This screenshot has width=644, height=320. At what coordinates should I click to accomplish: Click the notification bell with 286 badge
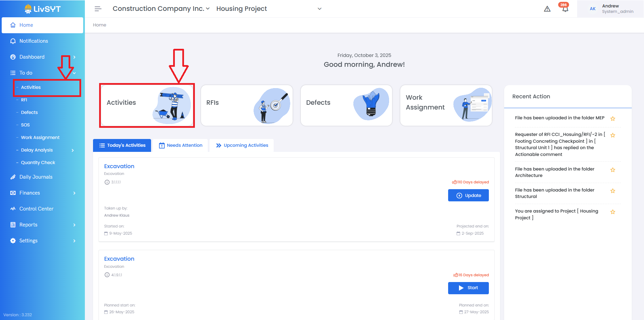pyautogui.click(x=565, y=9)
